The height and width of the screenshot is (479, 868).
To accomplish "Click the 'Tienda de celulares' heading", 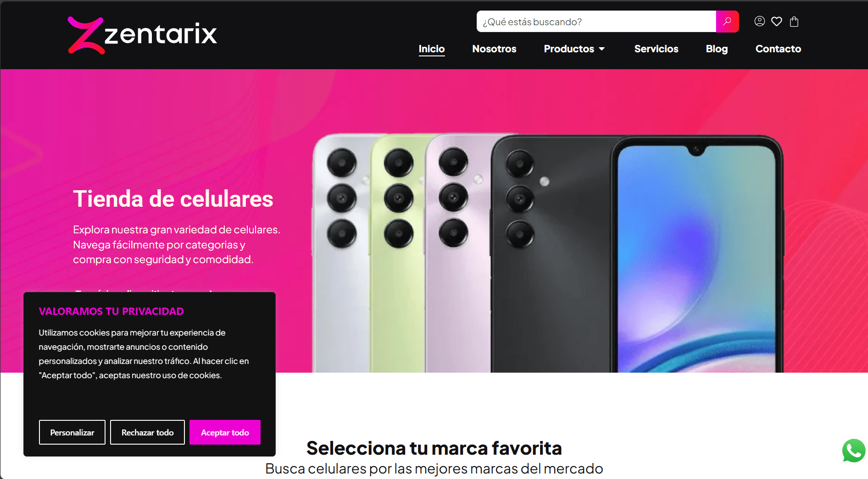I will click(173, 199).
